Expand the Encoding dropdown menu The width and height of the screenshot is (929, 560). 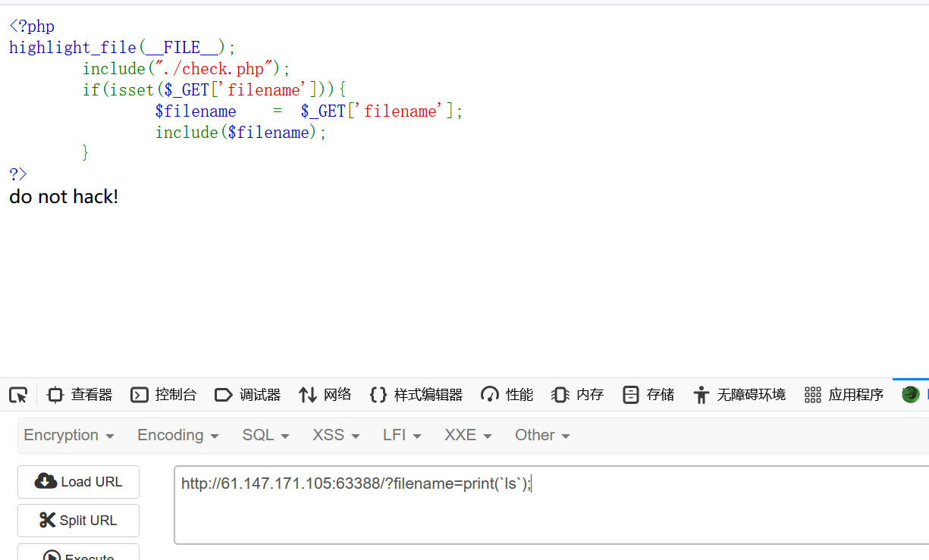(x=178, y=436)
